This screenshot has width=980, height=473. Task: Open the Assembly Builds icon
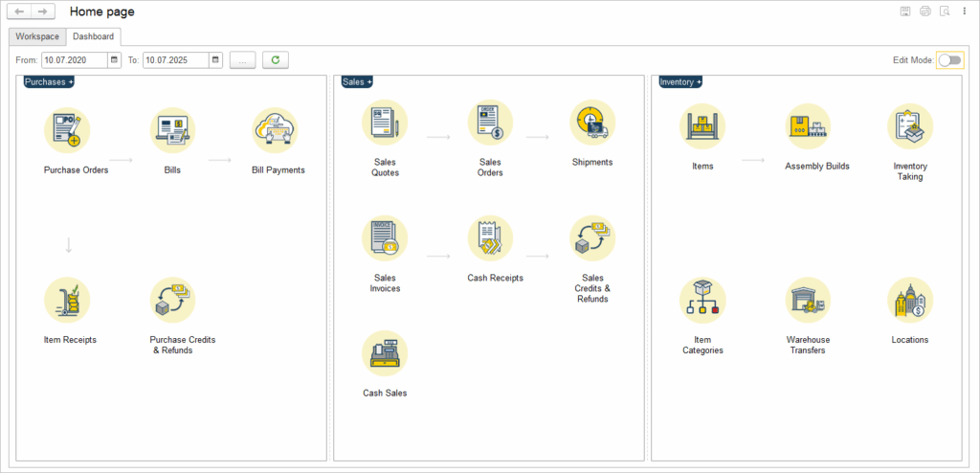[x=808, y=126]
